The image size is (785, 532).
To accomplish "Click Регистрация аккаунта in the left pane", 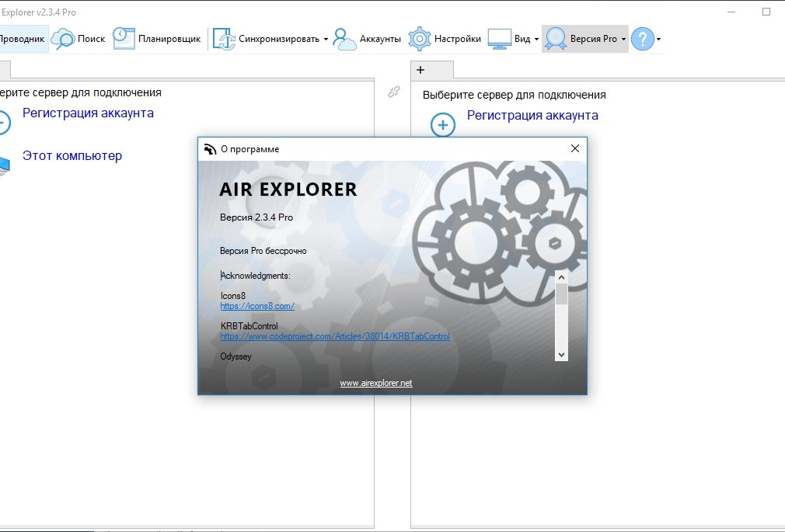I will click(88, 113).
